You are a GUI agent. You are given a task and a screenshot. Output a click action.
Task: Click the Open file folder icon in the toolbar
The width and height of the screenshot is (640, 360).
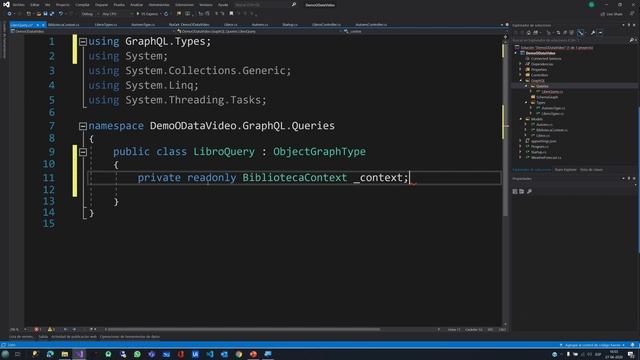coord(38,14)
